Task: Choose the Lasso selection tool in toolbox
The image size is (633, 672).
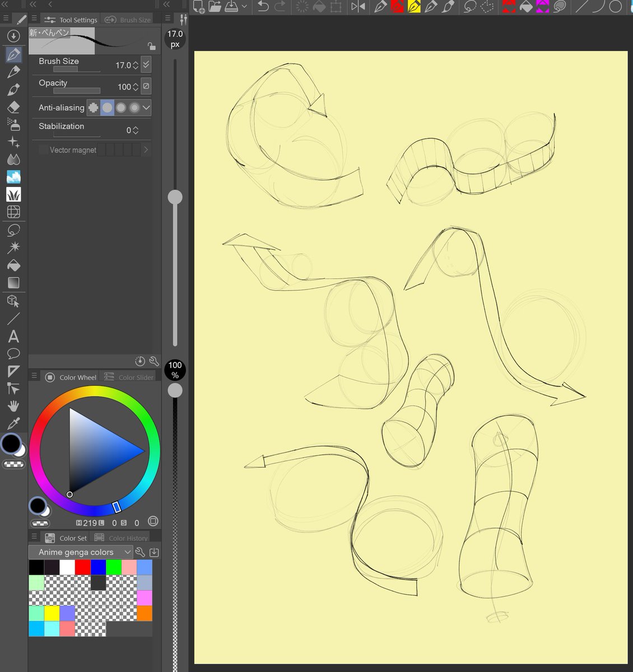Action: 13,230
